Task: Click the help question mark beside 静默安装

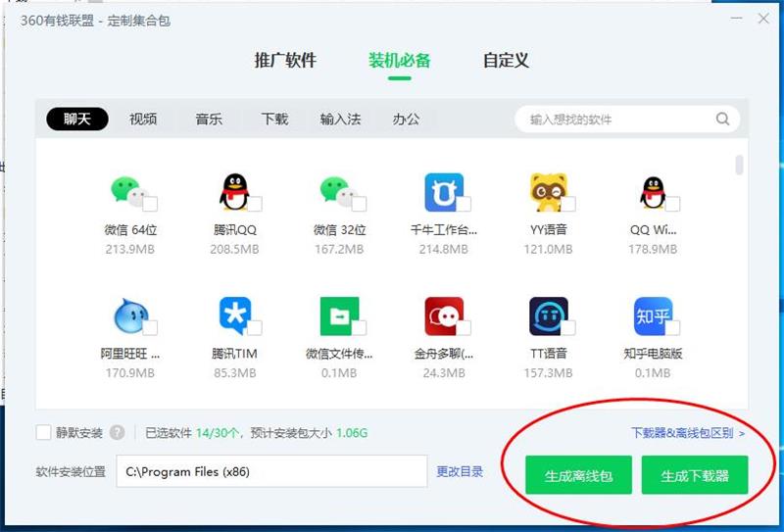Action: [117, 432]
